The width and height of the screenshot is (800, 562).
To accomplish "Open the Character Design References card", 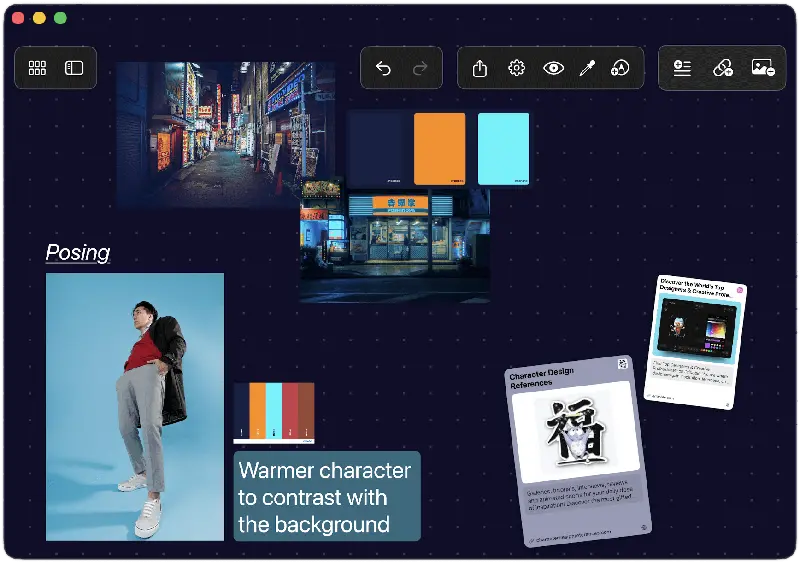I will point(579,451).
